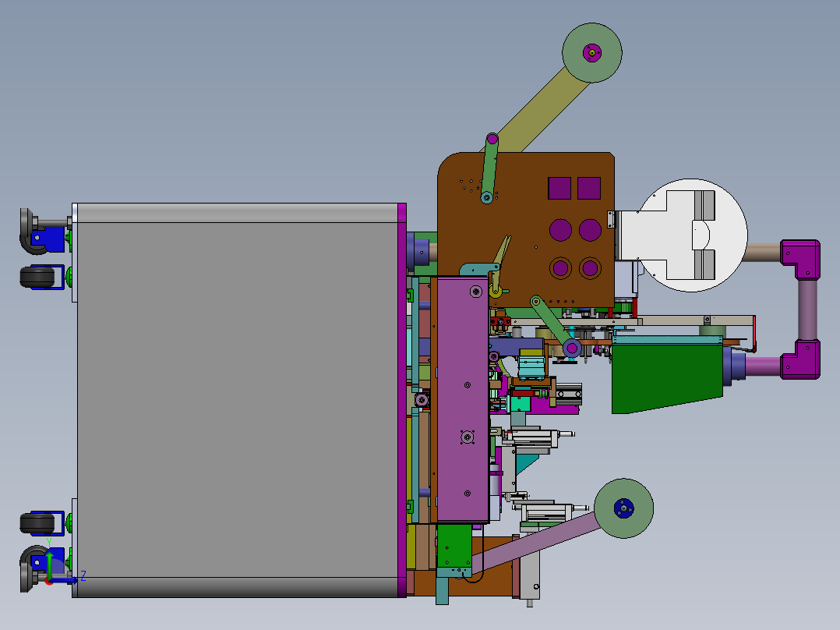Select the coordinate triad origin point
The width and height of the screenshot is (840, 630).
click(x=49, y=582)
